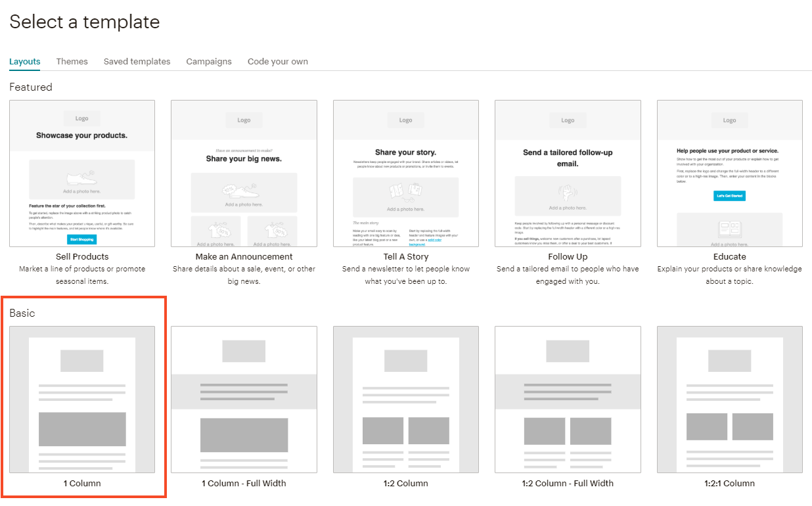812x506 pixels.
Task: Click Let's Get Started in the Educate preview
Action: click(729, 195)
